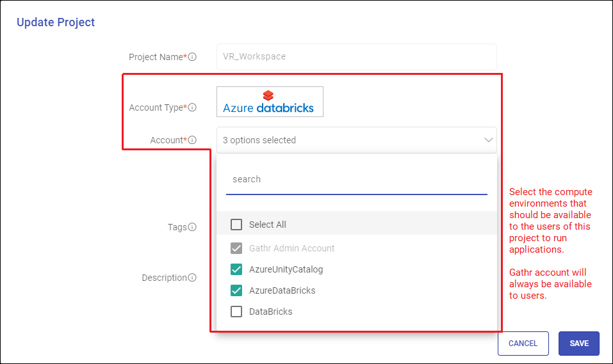The height and width of the screenshot is (364, 613).
Task: Select the Azure Databricks account type tile
Action: coord(270,102)
